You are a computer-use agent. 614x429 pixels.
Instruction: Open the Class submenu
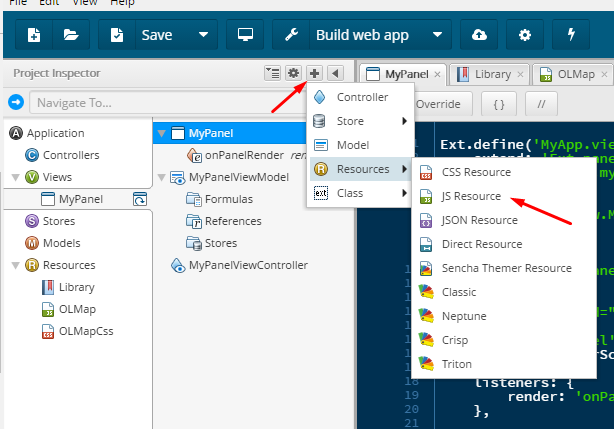click(x=360, y=193)
